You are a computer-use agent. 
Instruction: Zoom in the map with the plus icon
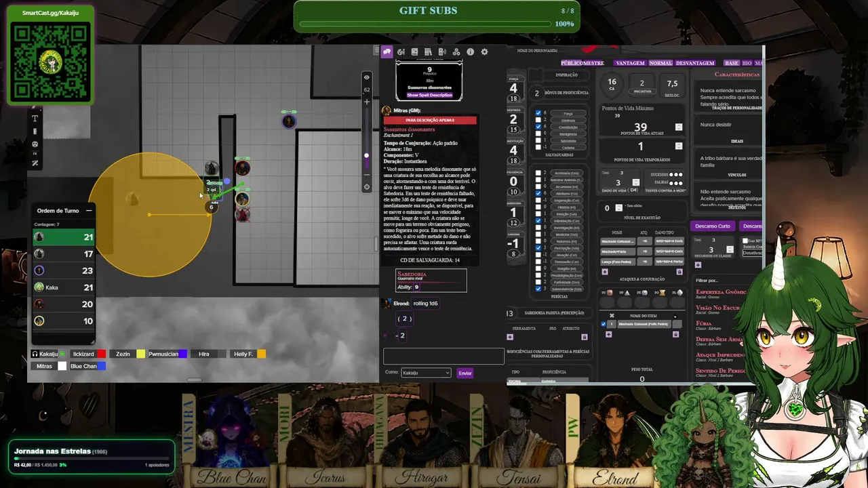pos(367,102)
